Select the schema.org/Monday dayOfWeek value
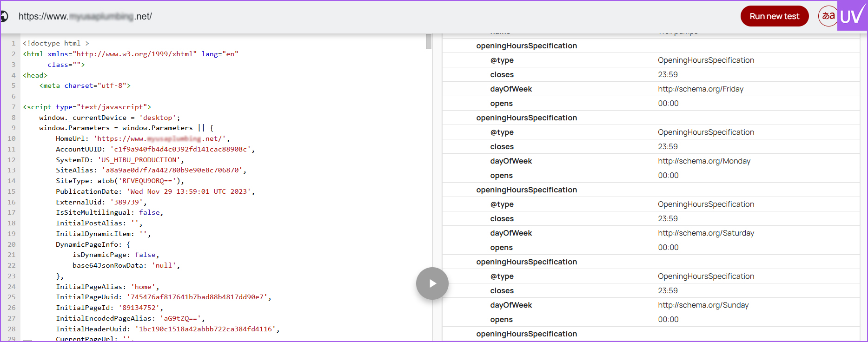This screenshot has width=868, height=342. pyautogui.click(x=704, y=161)
